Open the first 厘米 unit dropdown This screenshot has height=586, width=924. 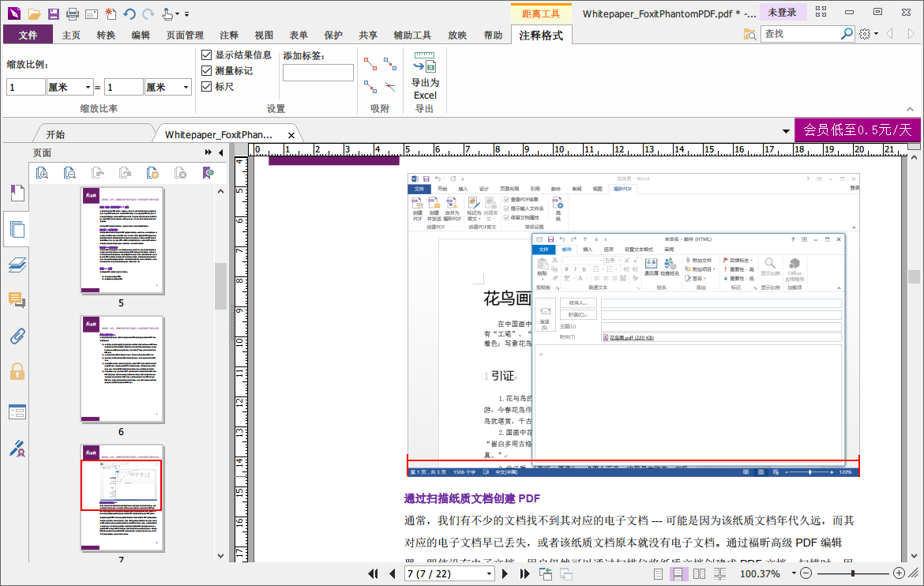(88, 87)
